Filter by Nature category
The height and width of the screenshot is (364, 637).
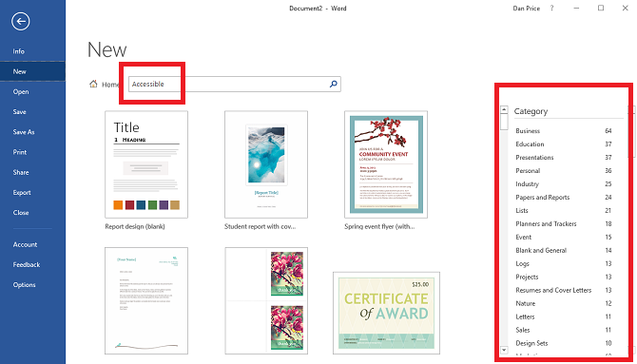[x=564, y=303]
